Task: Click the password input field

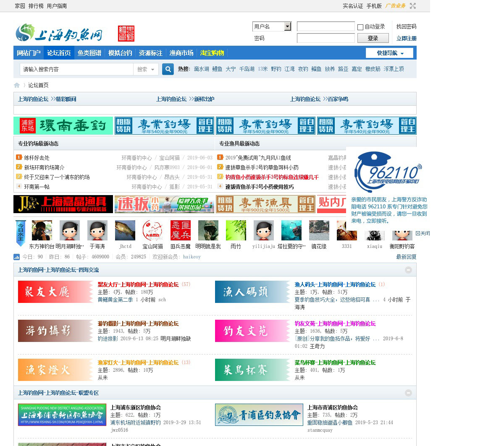Action: pyautogui.click(x=326, y=38)
